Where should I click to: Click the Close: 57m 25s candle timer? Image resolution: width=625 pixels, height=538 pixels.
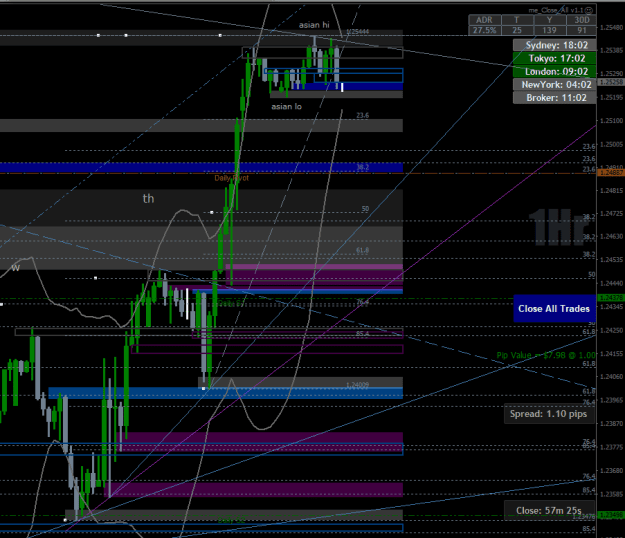tap(548, 511)
